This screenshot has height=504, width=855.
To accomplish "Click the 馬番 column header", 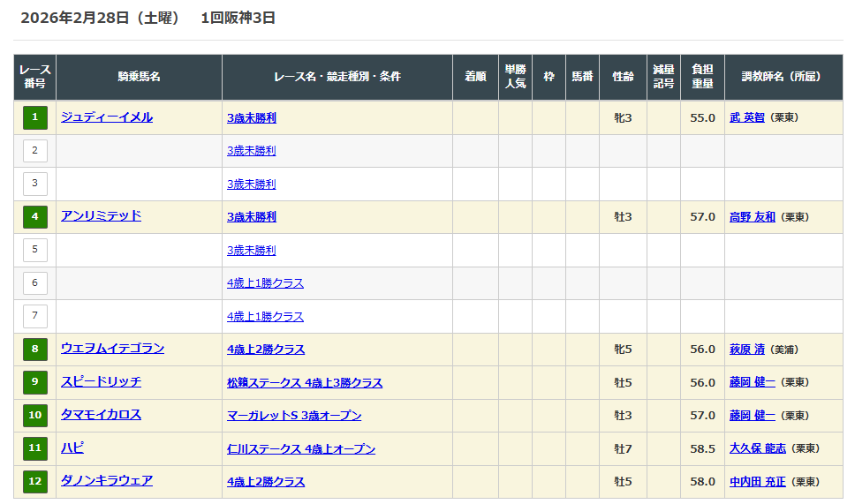I will 582,77.
